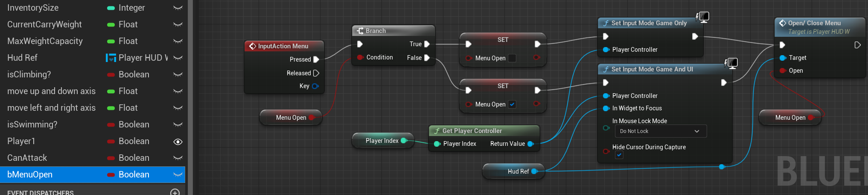Click Float type pill for CurrentCarryWeight
The width and height of the screenshot is (868, 195).
(x=111, y=24)
